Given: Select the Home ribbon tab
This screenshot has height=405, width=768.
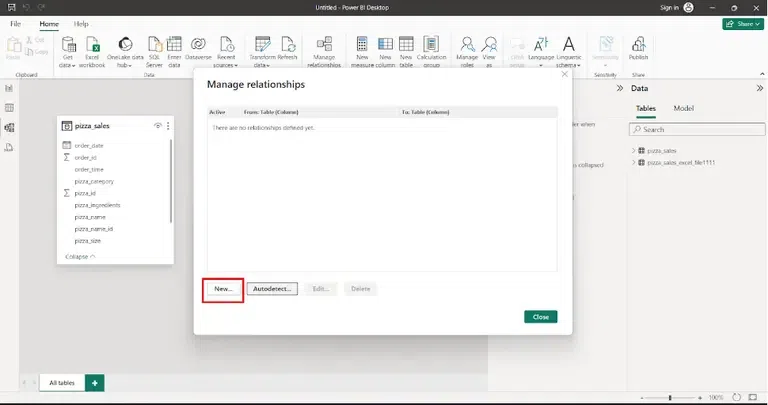Looking at the screenshot, I should point(49,24).
